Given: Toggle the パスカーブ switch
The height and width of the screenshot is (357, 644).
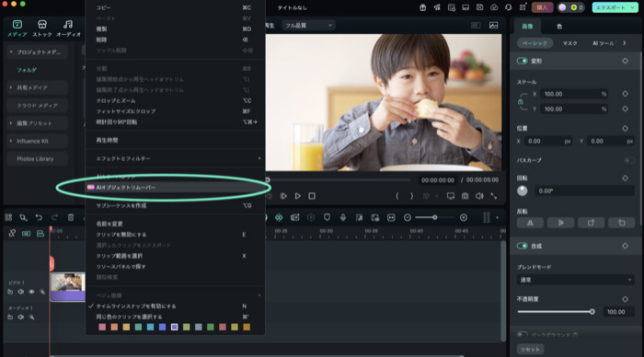Looking at the screenshot, I should pyautogui.click(x=628, y=160).
